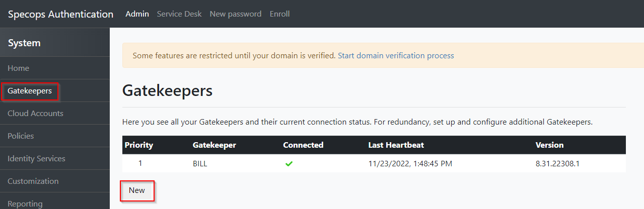Image resolution: width=644 pixels, height=209 pixels.
Task: Select Home in the System sidebar
Action: (x=55, y=68)
